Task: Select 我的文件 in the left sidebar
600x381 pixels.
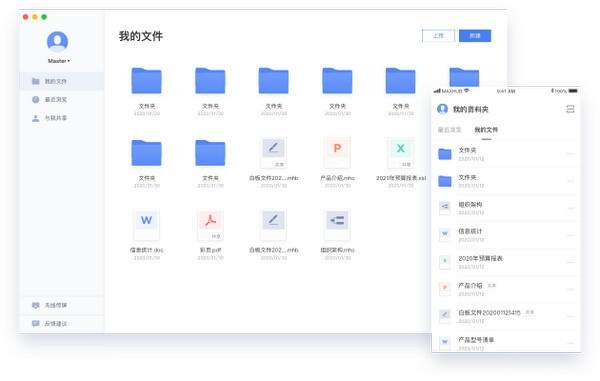Action: point(62,81)
